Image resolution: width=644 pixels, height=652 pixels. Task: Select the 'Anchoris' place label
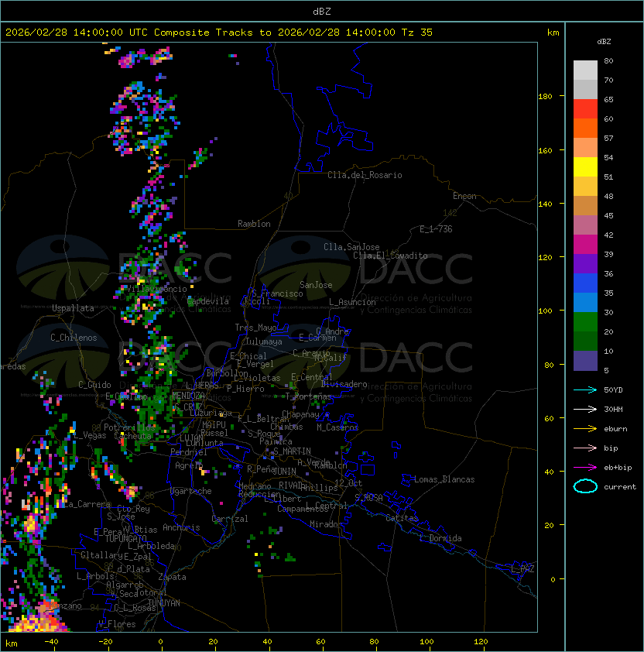[x=181, y=527]
